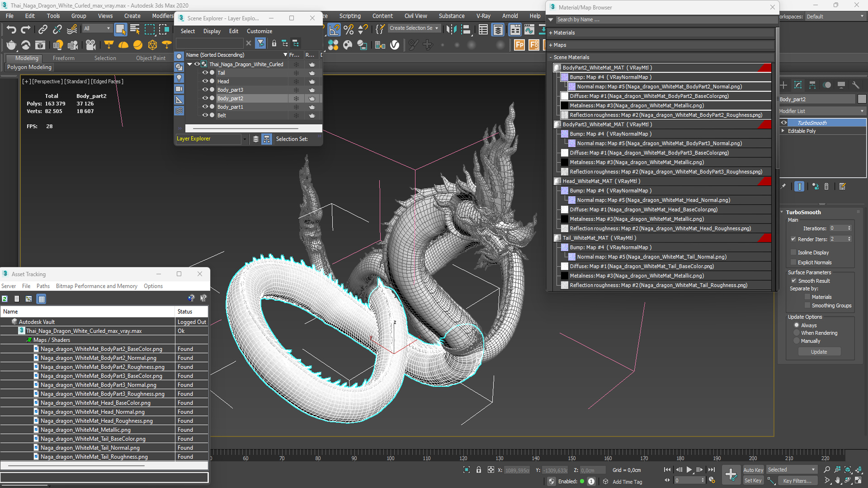This screenshot has height=488, width=868.
Task: Toggle the Percent Snap icon
Action: 349,30
